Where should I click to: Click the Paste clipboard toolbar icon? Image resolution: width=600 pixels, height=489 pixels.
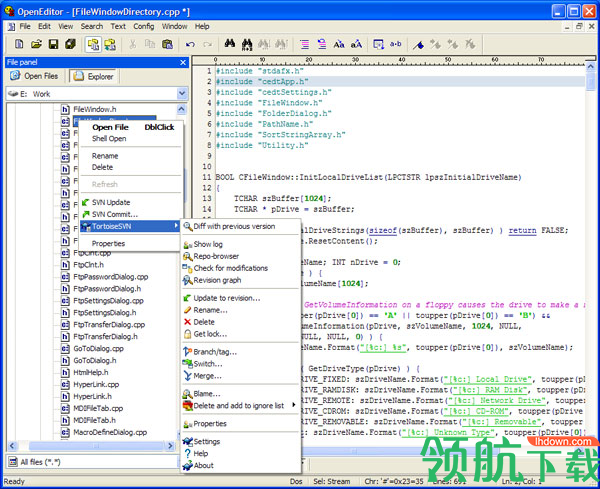167,44
